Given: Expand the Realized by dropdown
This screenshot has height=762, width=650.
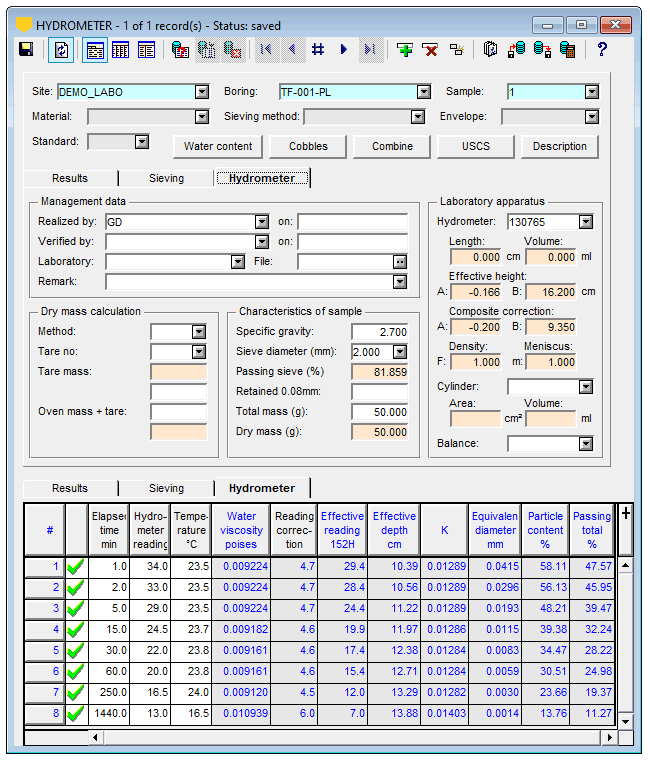Looking at the screenshot, I should [261, 222].
